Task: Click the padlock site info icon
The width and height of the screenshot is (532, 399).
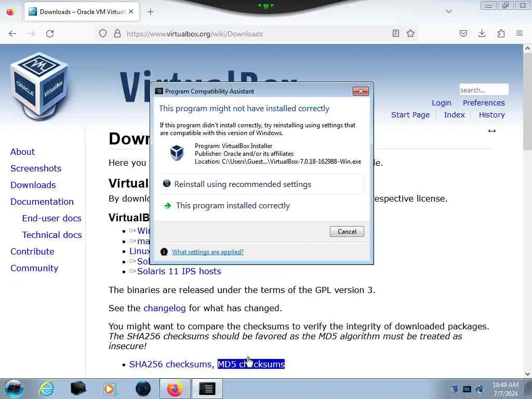Action: (x=117, y=33)
